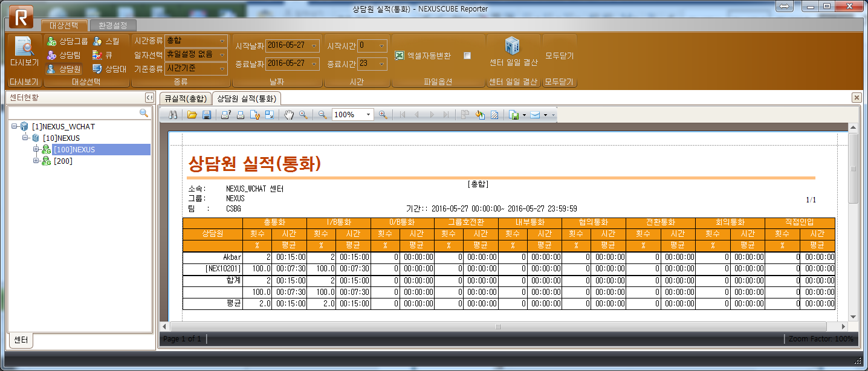Open the e-mail format dropdown arrow
868x371 pixels.
tap(545, 115)
